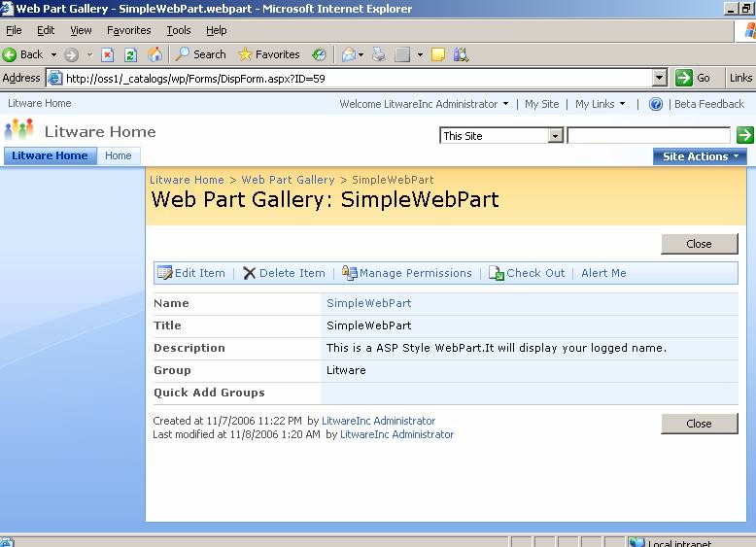The image size is (756, 547).
Task: Click the yellow Discuss note icon
Action: [x=438, y=55]
